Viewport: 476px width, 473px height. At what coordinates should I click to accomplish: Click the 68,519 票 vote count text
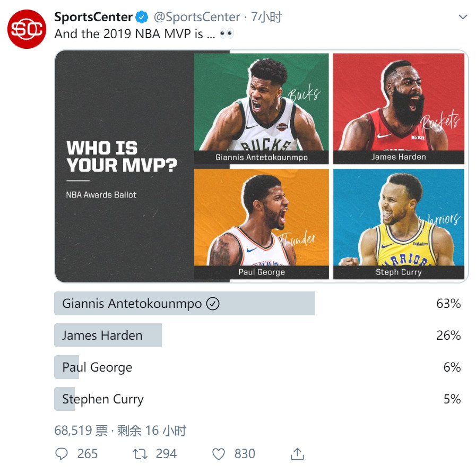[x=81, y=431]
